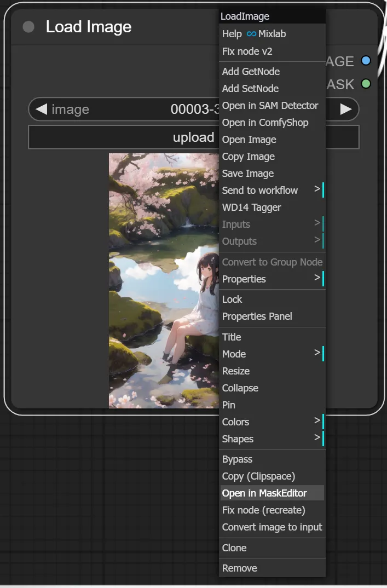
Task: Choose Copy (Clipspace)
Action: tap(272, 476)
